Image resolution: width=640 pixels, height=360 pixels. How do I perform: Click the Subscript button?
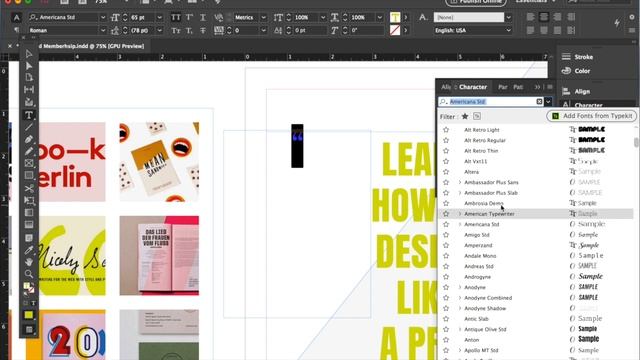189,31
